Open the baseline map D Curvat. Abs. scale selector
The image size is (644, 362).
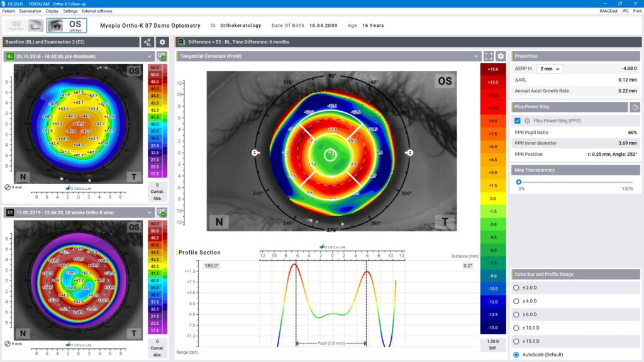157,192
